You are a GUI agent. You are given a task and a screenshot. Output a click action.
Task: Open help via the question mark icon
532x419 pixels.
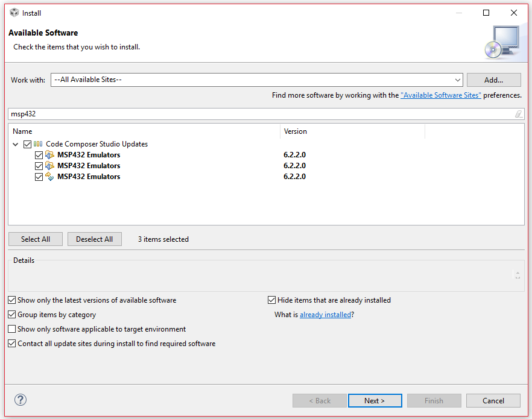[x=20, y=400]
